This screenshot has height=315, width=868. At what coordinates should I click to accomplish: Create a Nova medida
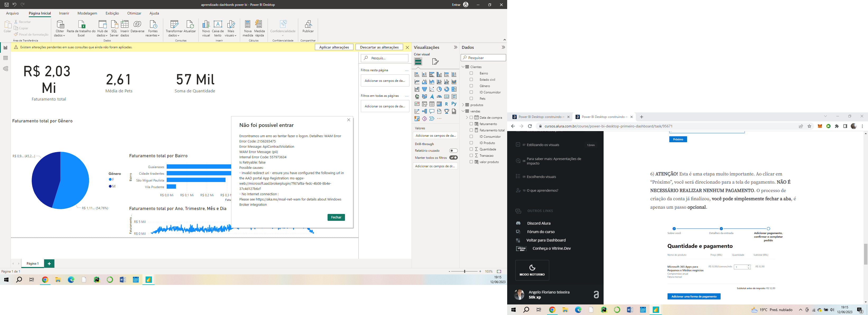[x=248, y=28]
